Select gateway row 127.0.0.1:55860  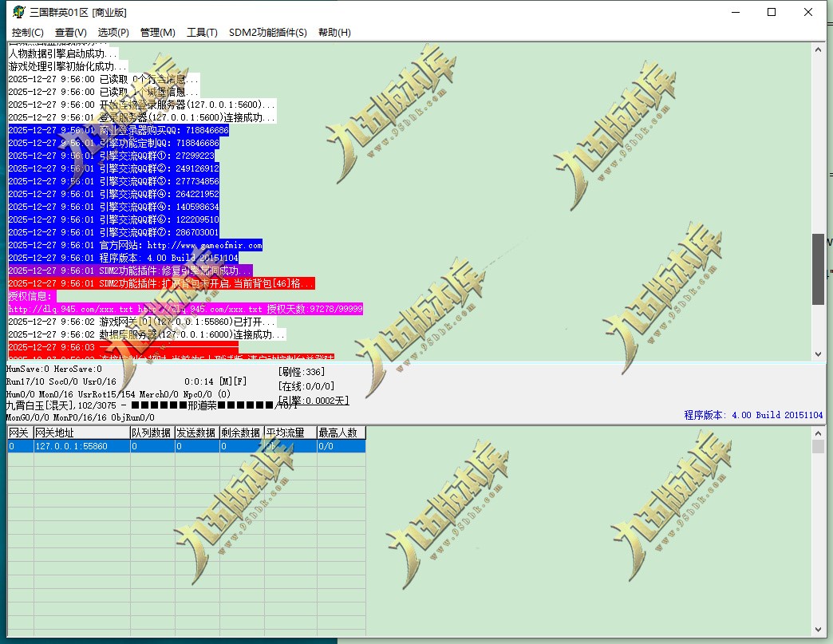187,446
